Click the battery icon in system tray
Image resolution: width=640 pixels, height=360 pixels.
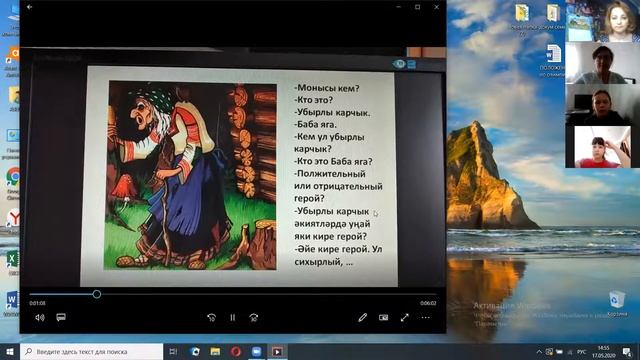(x=560, y=352)
